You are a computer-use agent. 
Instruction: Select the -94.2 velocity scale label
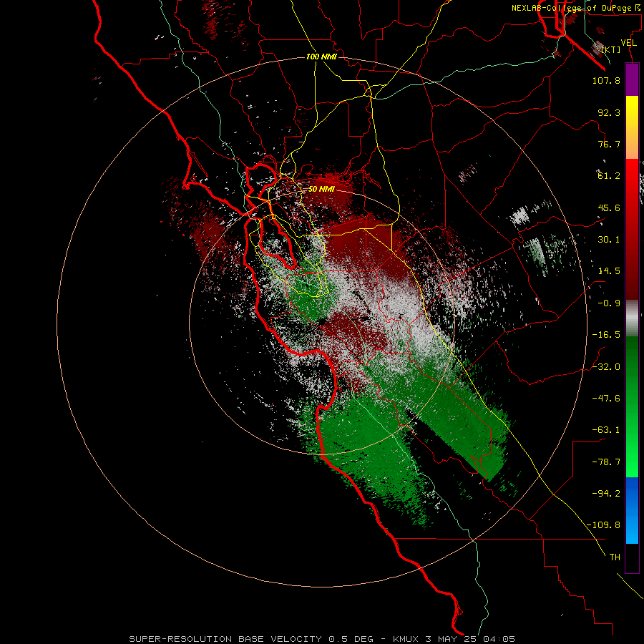tap(606, 494)
